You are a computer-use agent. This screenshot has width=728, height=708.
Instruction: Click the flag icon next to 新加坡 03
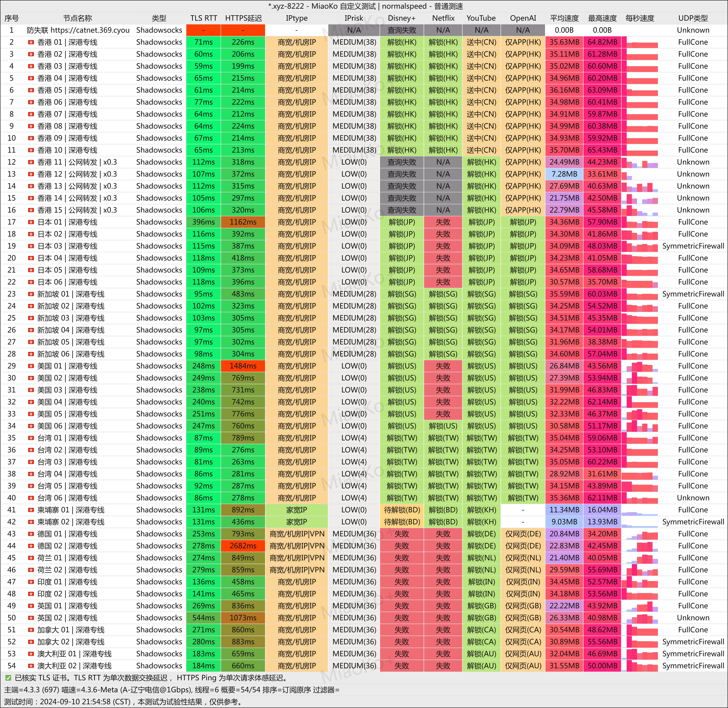(31, 318)
